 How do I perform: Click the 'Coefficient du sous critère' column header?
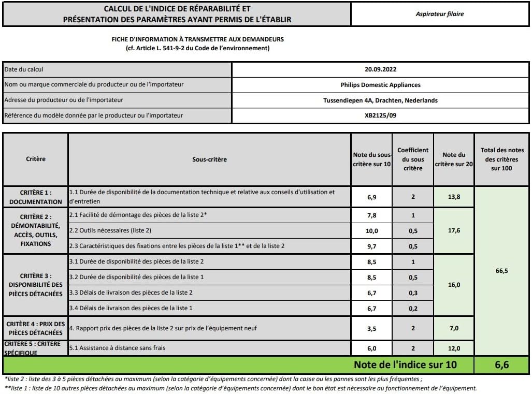412,159
